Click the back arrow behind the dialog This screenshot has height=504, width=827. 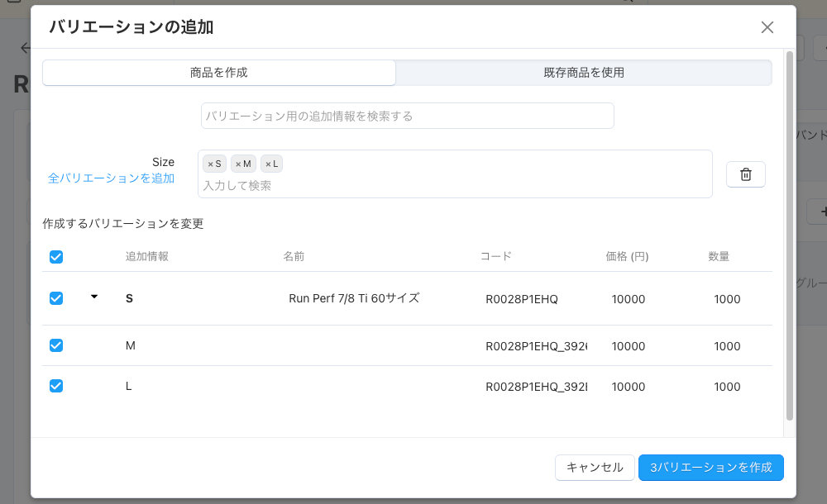tap(26, 47)
